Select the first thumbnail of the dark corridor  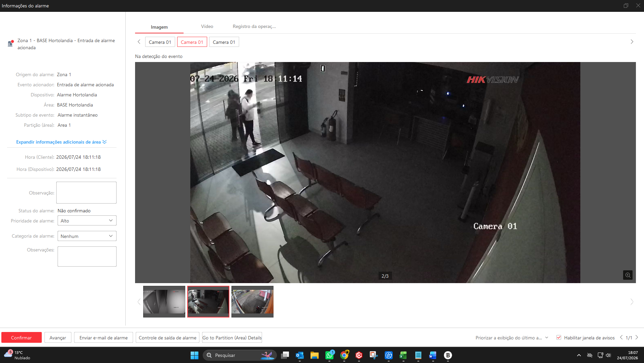[164, 302]
